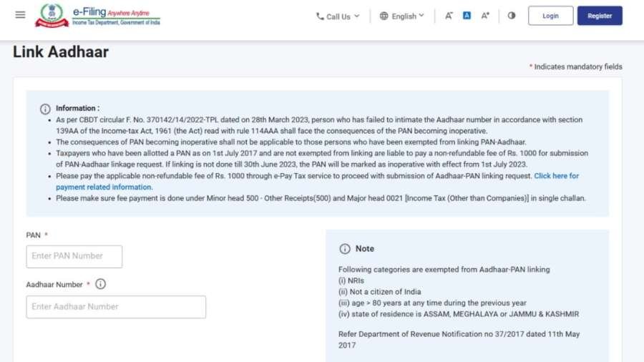This screenshot has height=362, width=644.
Task: Click the Information section info icon
Action: point(45,109)
